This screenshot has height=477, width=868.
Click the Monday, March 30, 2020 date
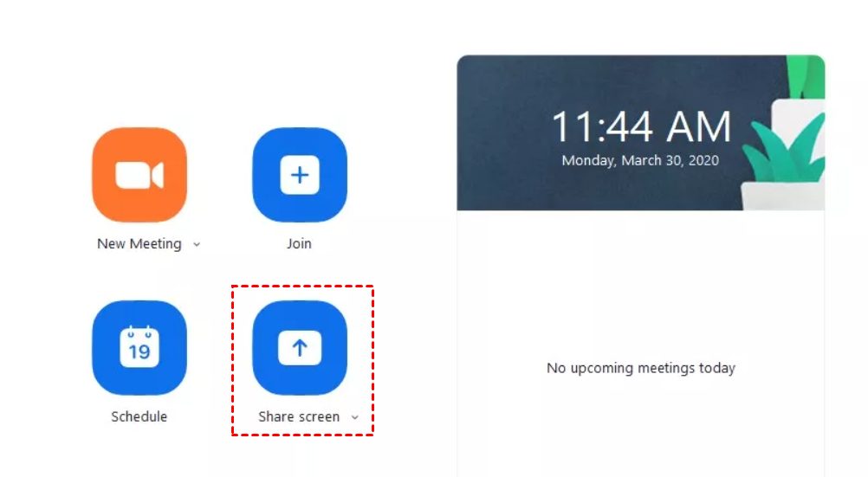(640, 160)
